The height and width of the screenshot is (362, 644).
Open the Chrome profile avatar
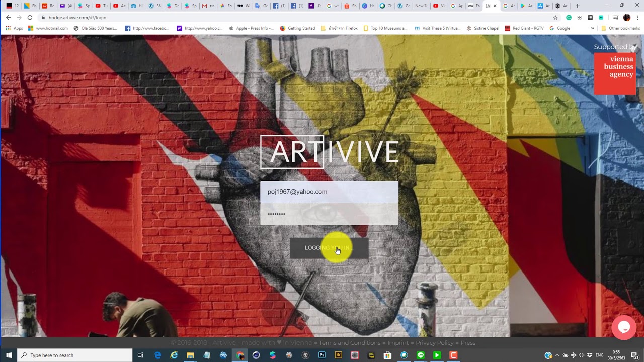click(626, 17)
